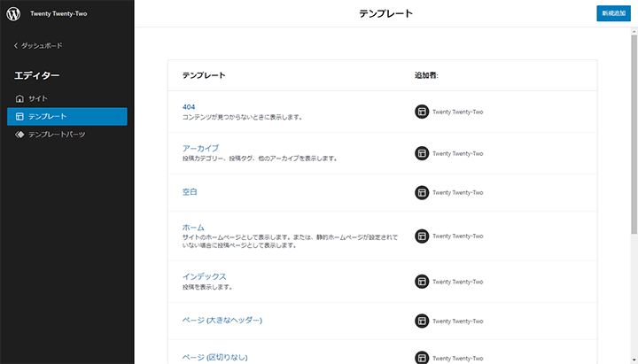
Task: Go to テンプレートパーツ in the sidebar
Action: click(x=57, y=135)
